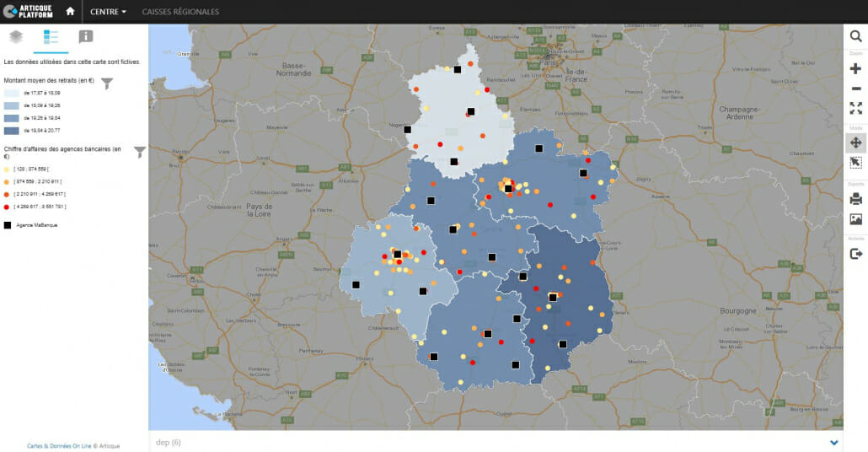Click the Pays de la Loire label
This screenshot has width=868, height=452.
coord(259,210)
